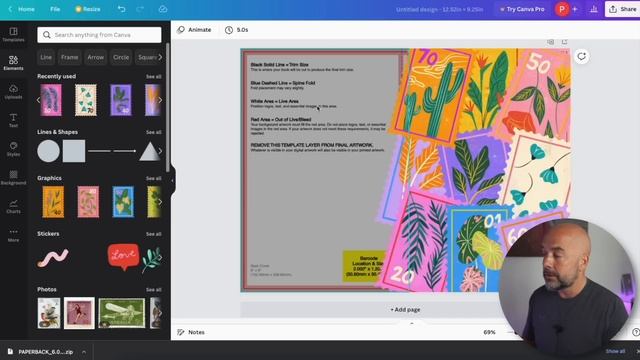640x360 pixels.
Task: Open the Uploads sidebar tab
Action: click(x=13, y=92)
